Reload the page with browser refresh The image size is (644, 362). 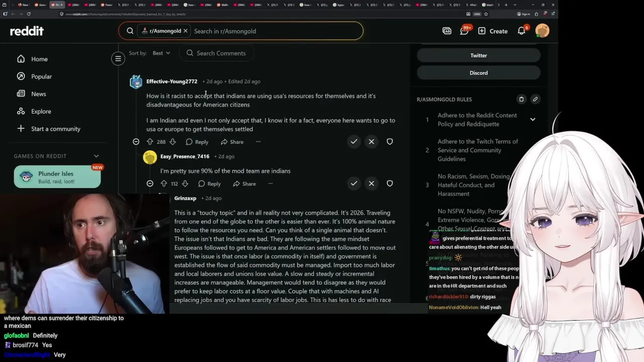point(29,14)
